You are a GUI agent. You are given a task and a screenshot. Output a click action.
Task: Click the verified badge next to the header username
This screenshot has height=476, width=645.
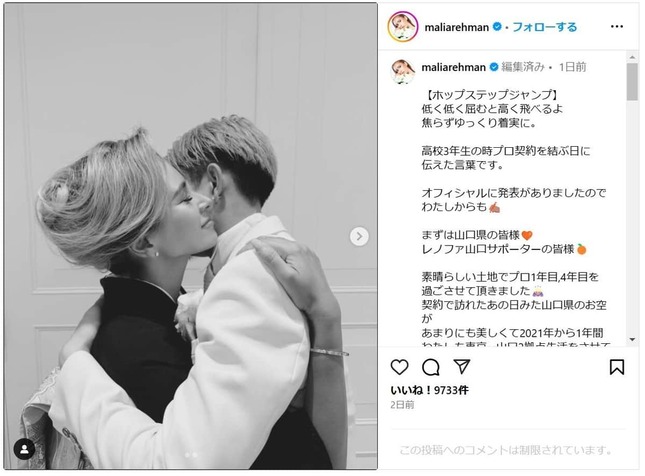pyautogui.click(x=497, y=27)
